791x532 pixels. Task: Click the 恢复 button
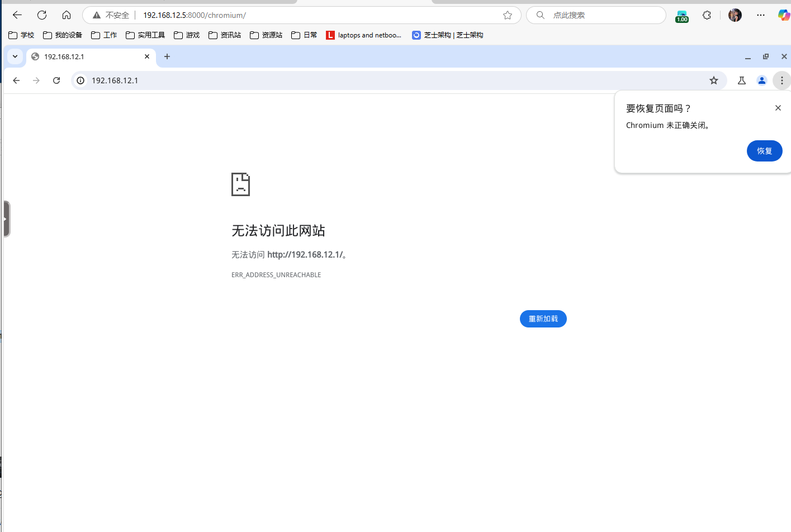[x=765, y=151]
